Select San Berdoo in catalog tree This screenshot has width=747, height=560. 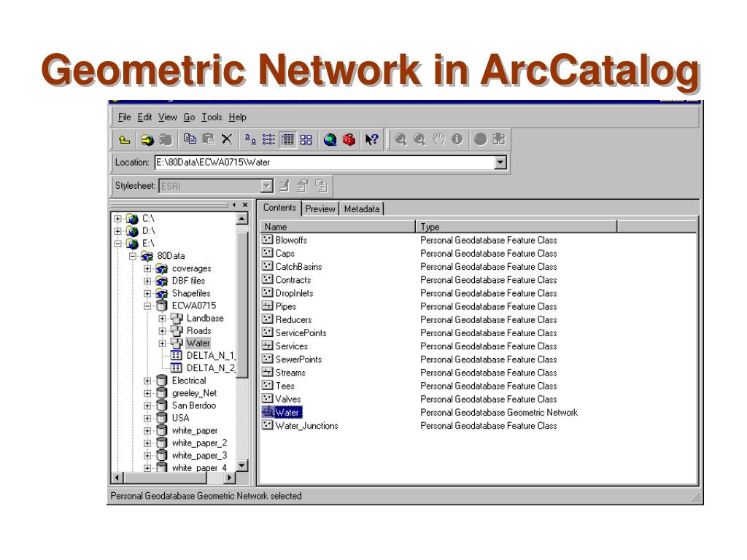pos(194,405)
